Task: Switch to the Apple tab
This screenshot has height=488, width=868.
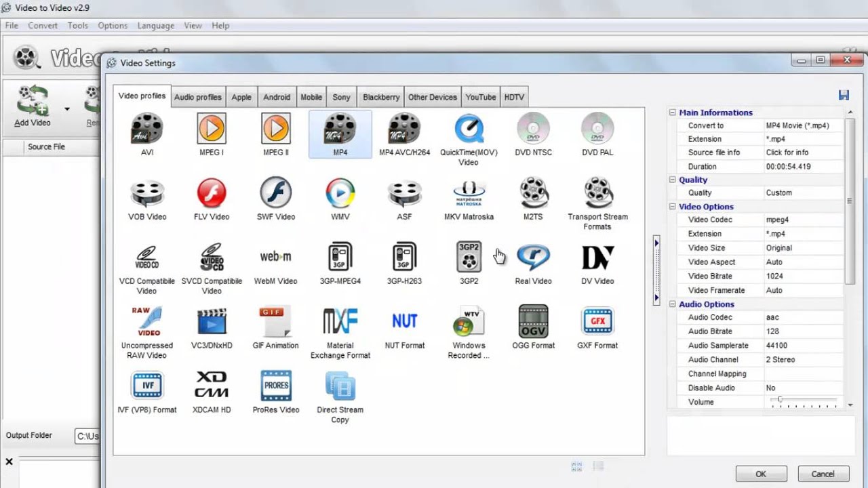Action: (x=241, y=97)
